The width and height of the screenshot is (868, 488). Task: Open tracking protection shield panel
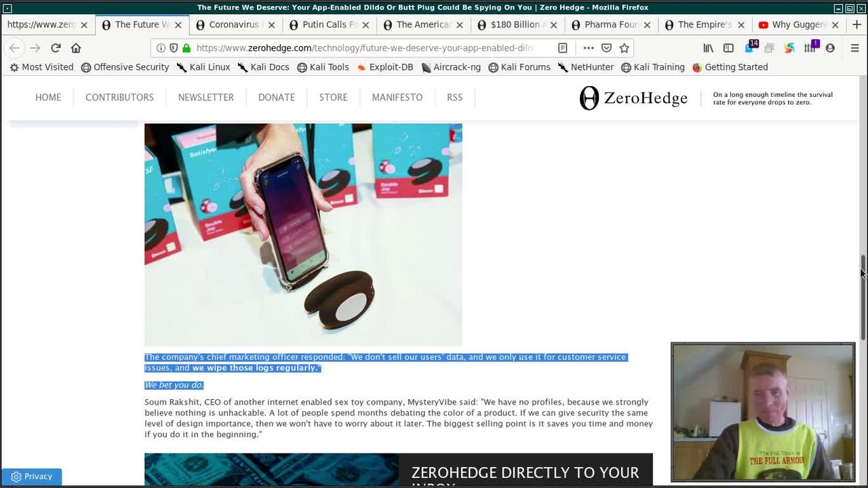[174, 48]
